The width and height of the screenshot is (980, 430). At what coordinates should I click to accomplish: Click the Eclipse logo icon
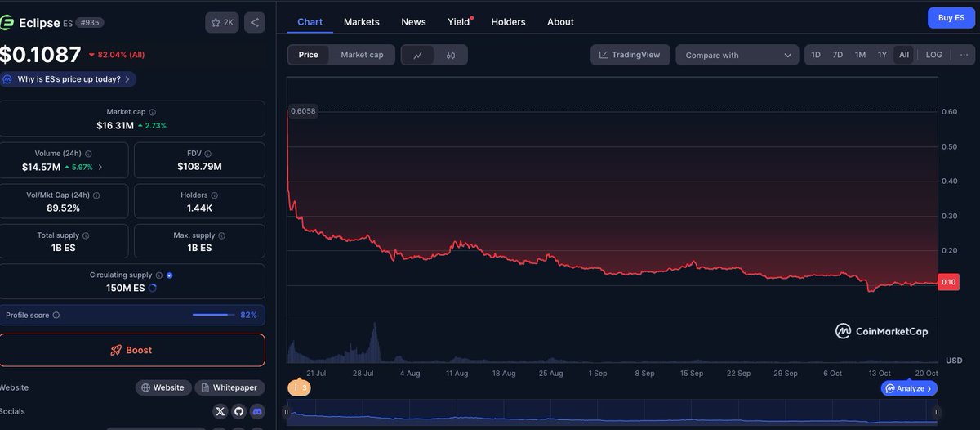[7, 23]
